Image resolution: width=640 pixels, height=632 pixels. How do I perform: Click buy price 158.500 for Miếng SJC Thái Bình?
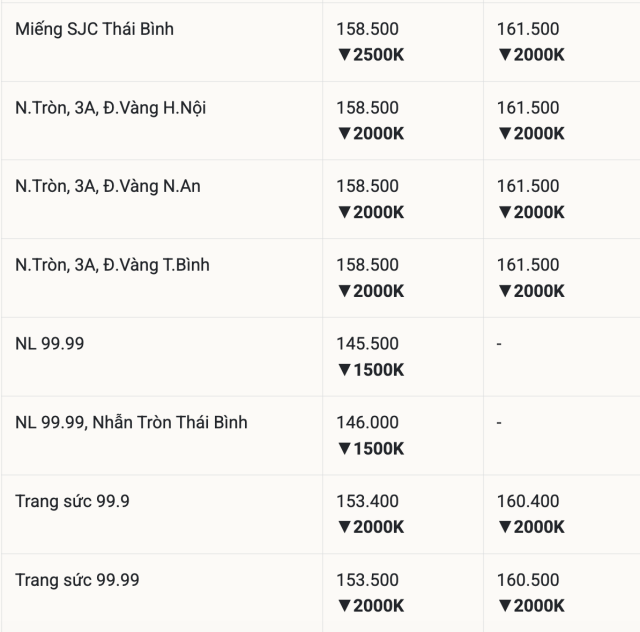click(367, 29)
